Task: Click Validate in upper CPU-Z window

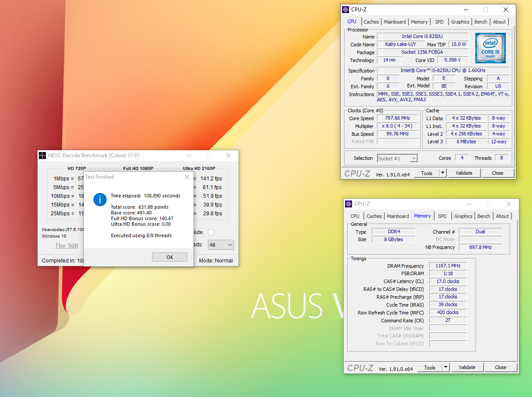Action: [x=464, y=173]
